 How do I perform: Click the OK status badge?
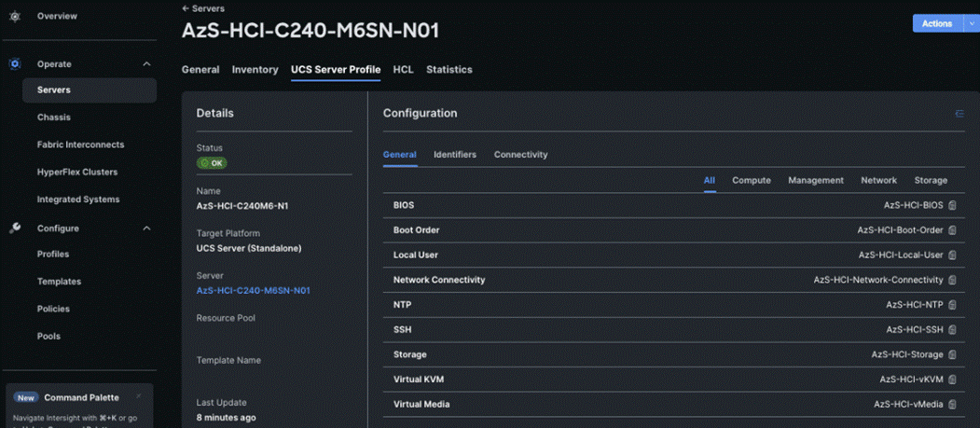[212, 163]
